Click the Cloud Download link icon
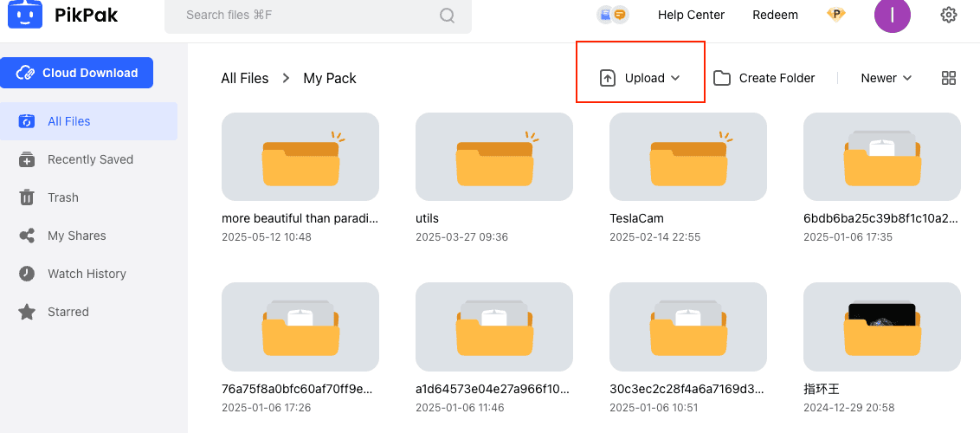This screenshot has height=433, width=980. click(x=26, y=73)
